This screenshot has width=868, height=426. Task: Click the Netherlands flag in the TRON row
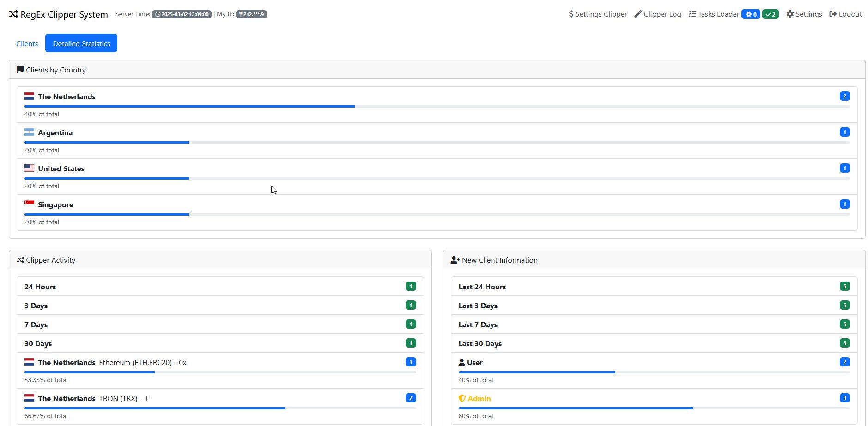coord(29,398)
